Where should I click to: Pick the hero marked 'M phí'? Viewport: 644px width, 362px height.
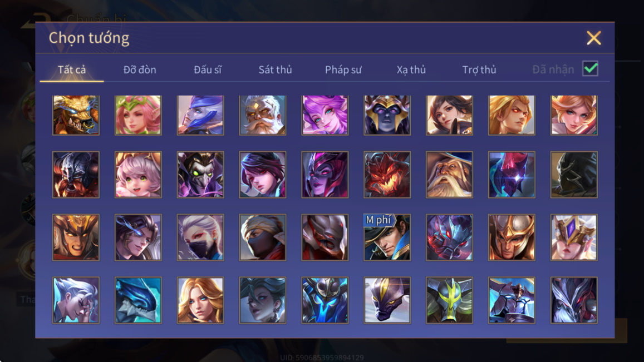(387, 237)
